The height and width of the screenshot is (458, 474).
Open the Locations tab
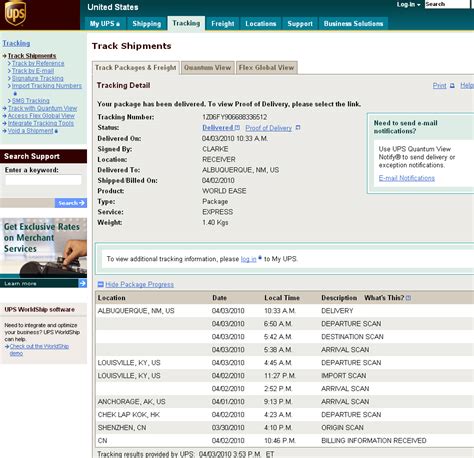[261, 24]
